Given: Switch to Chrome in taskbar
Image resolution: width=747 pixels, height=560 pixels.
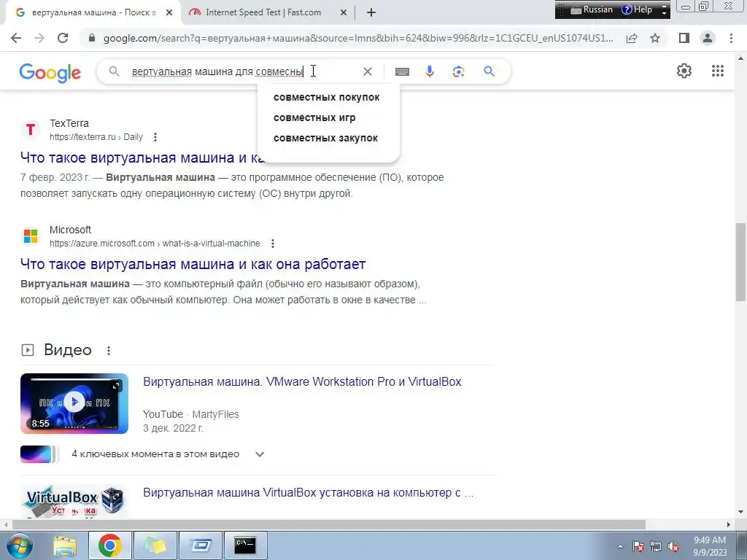Looking at the screenshot, I should click(x=109, y=545).
